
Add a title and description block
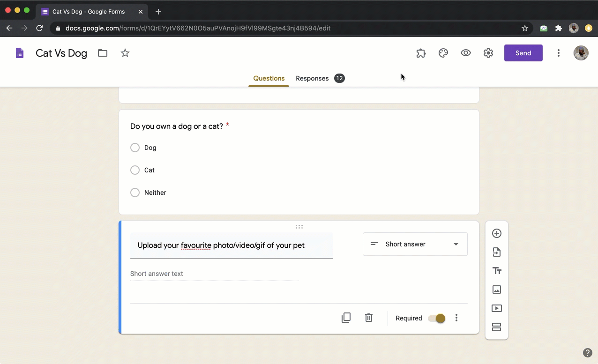click(x=497, y=271)
